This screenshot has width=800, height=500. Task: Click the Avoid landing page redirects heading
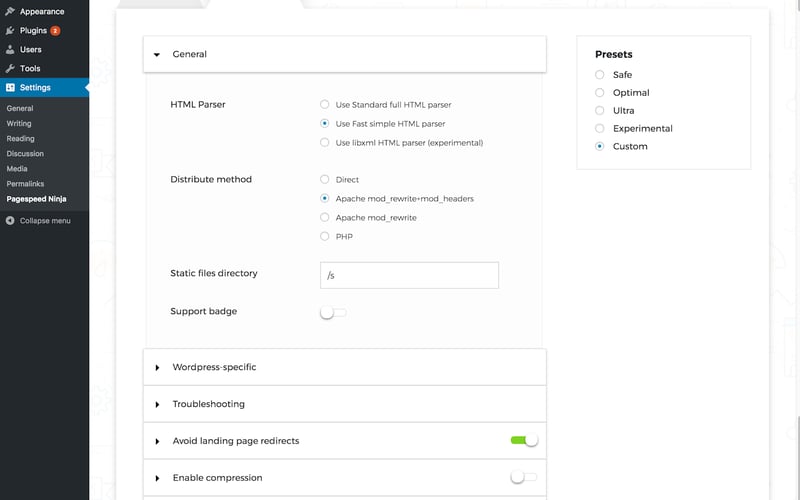click(x=236, y=441)
